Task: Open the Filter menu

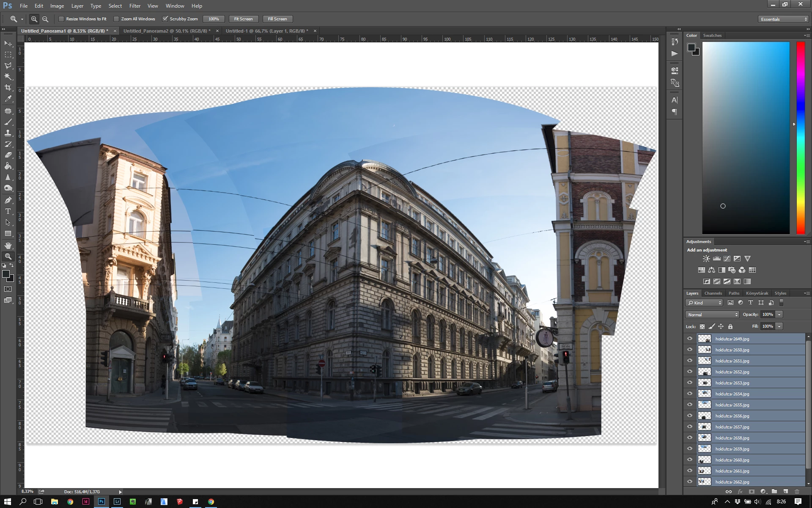Action: pyautogui.click(x=134, y=6)
